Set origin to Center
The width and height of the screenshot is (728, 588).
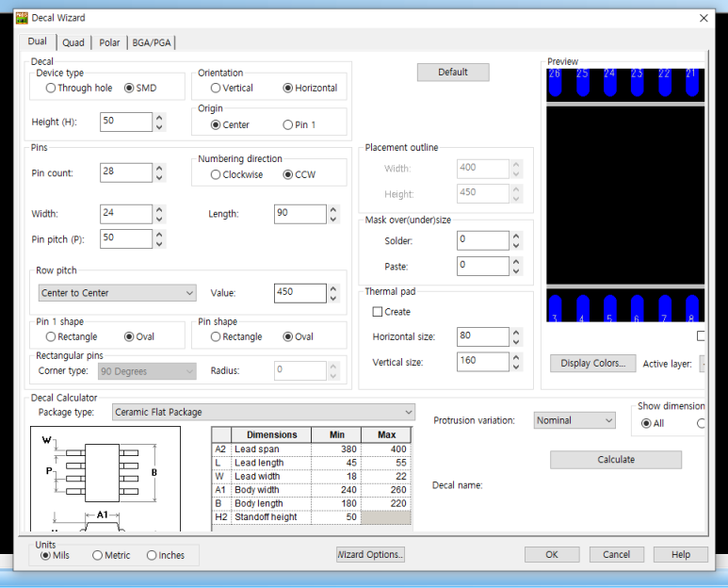(230, 125)
